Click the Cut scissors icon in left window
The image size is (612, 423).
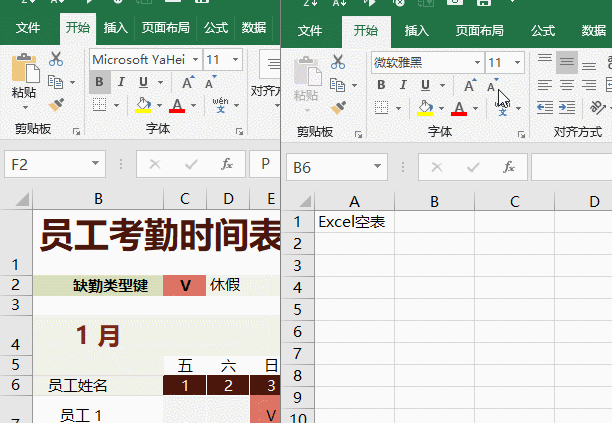click(x=56, y=60)
